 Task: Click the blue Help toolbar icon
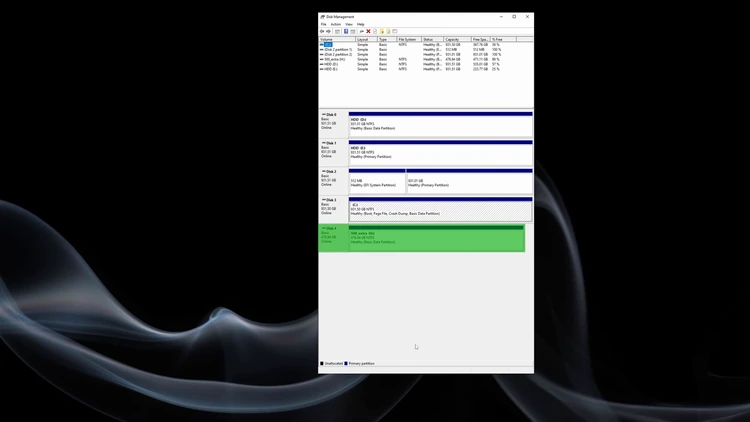pos(346,31)
